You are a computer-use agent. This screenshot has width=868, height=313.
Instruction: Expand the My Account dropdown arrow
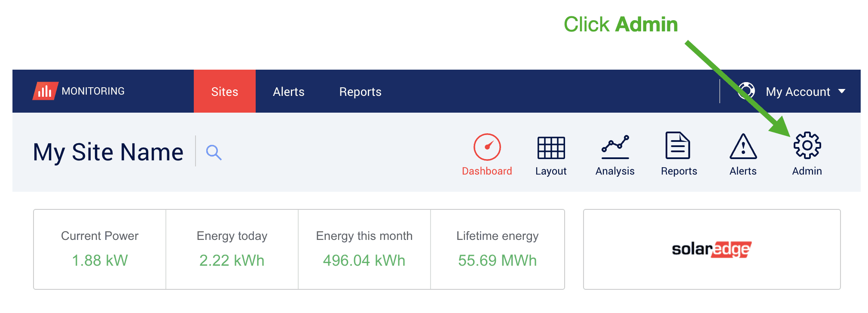point(842,91)
